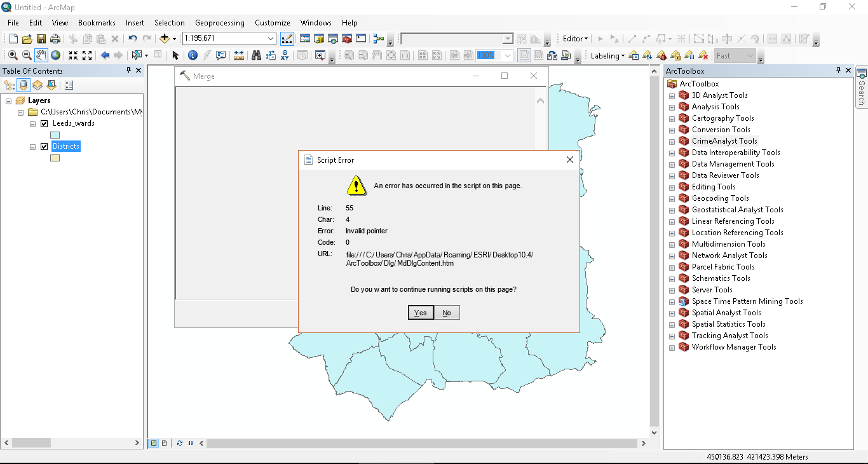Close the Script Error dialog

pyautogui.click(x=570, y=160)
